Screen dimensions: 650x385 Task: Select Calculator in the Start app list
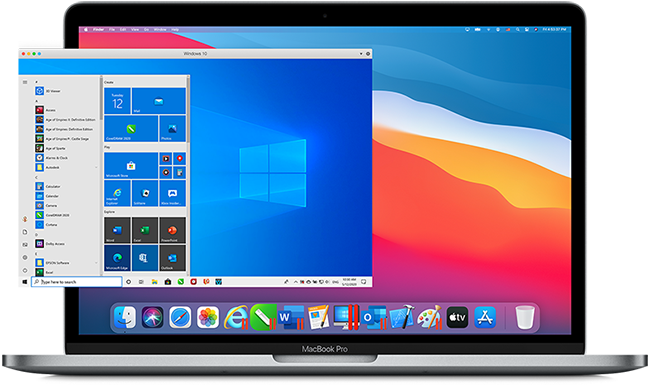pyautogui.click(x=67, y=186)
